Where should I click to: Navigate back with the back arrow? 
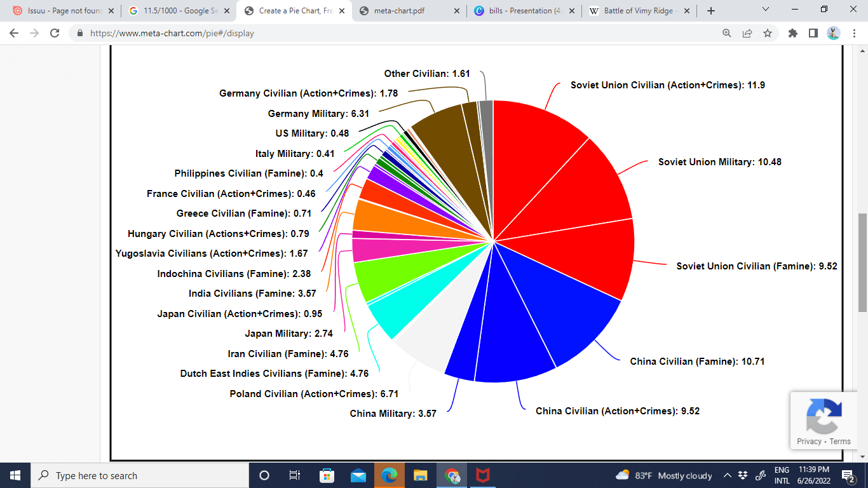pyautogui.click(x=13, y=33)
